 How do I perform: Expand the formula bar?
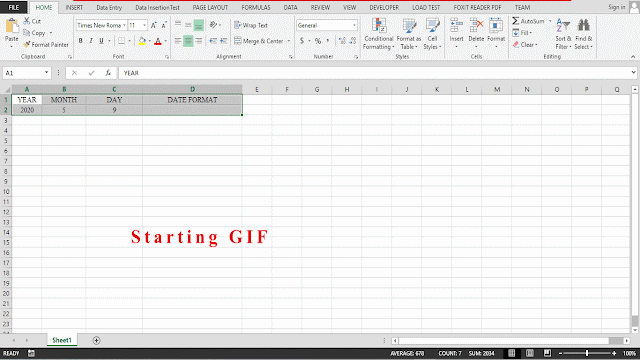(633, 73)
